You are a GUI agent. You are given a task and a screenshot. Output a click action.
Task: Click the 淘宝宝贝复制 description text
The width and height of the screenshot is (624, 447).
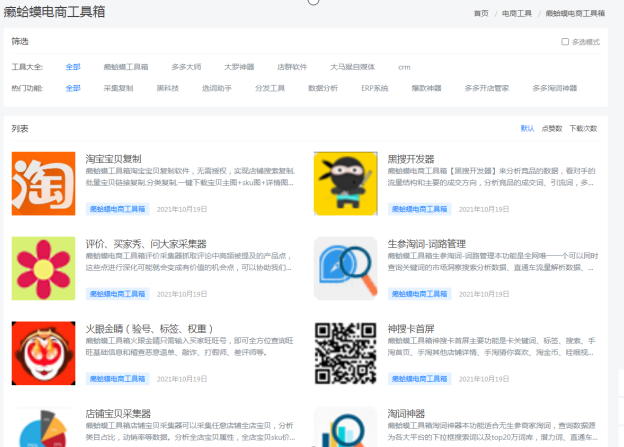pyautogui.click(x=190, y=177)
